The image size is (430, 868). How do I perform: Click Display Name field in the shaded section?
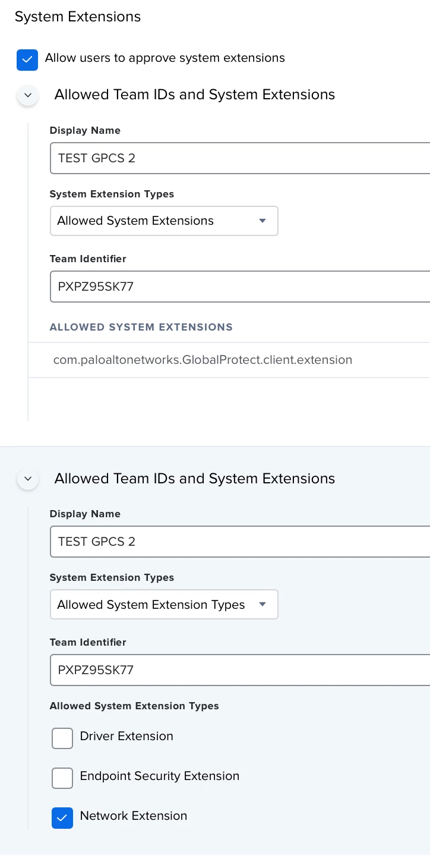[x=240, y=542]
